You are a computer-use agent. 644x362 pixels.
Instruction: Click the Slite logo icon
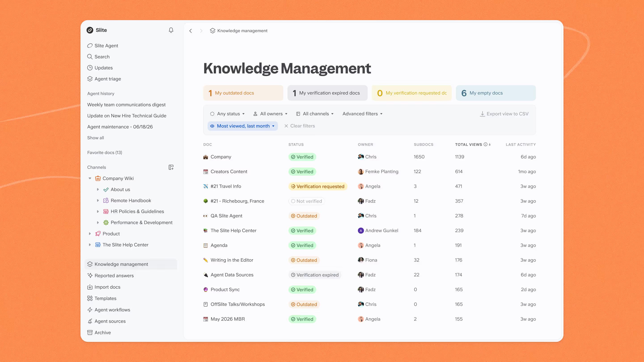click(90, 30)
